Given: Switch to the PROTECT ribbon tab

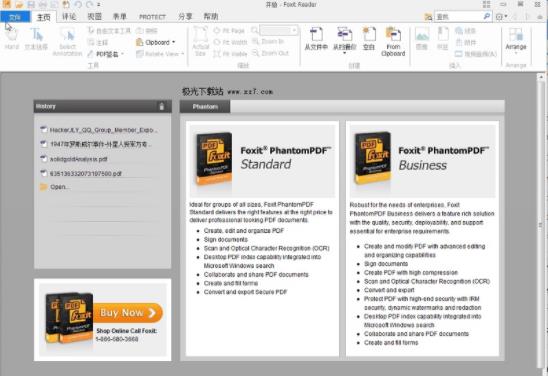Looking at the screenshot, I should coord(152,17).
